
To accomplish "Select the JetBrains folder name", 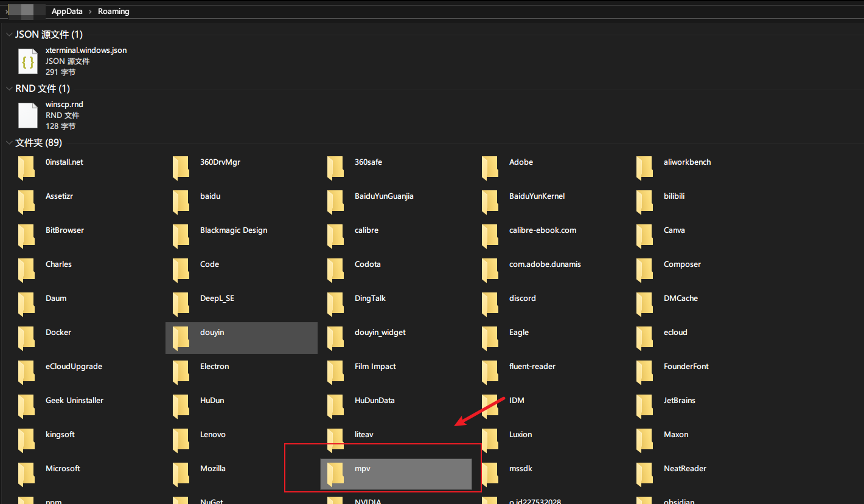I will pyautogui.click(x=680, y=401).
